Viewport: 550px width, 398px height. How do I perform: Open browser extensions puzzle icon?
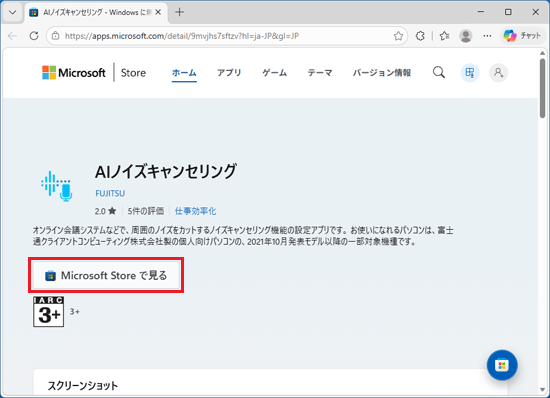click(x=420, y=36)
